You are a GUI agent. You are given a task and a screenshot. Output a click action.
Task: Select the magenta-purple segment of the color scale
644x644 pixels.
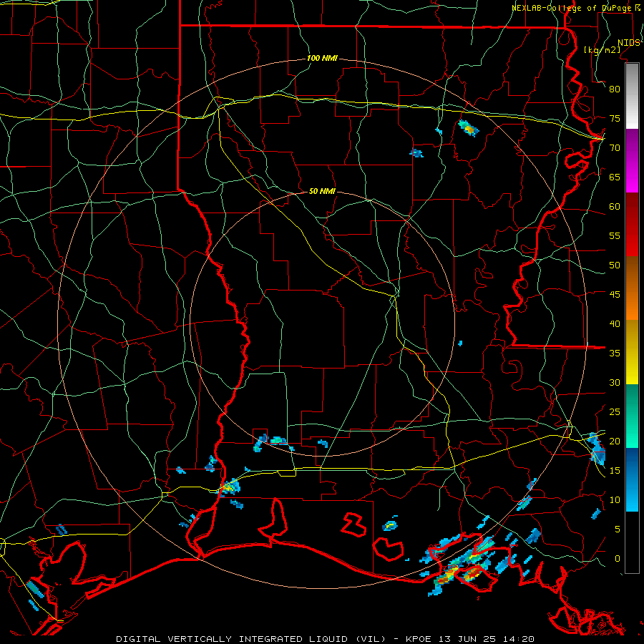[x=632, y=161]
